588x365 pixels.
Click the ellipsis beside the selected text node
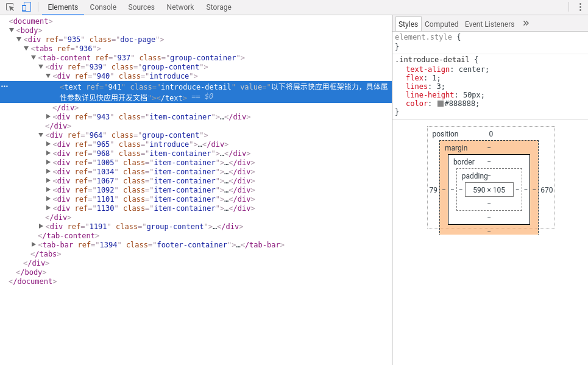(4, 87)
